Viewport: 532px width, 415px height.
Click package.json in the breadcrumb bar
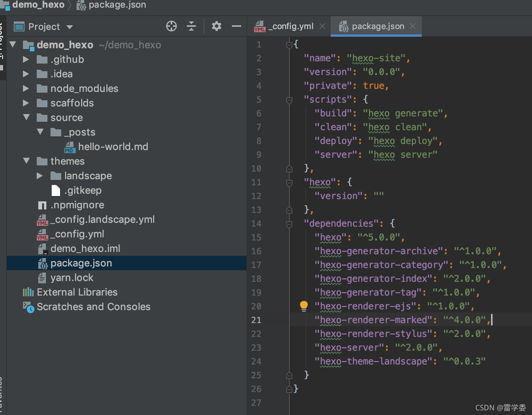click(117, 5)
